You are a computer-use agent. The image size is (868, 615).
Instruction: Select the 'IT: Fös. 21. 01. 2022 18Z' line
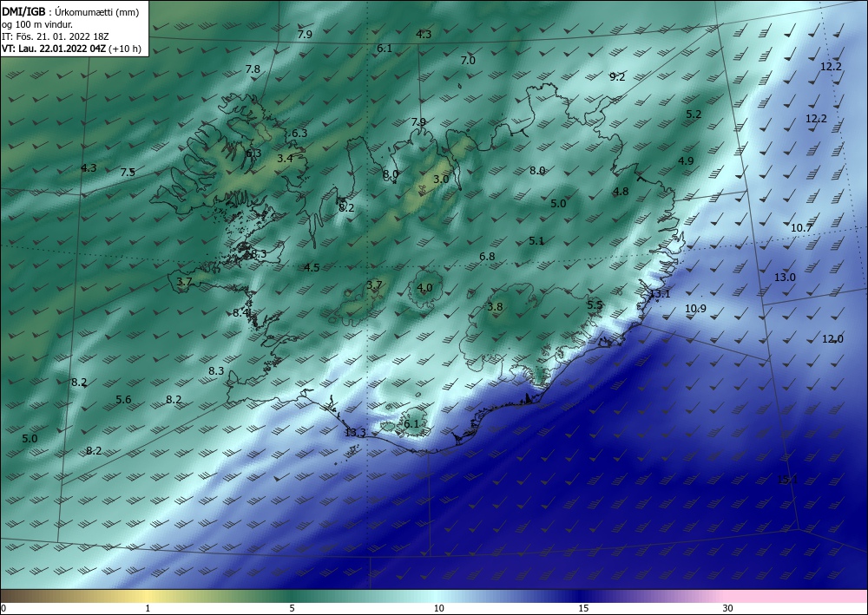[x=56, y=36]
